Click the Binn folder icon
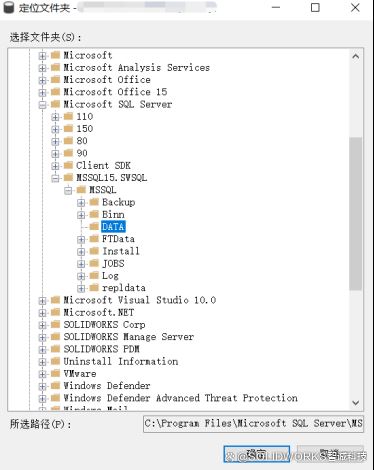 [x=94, y=214]
